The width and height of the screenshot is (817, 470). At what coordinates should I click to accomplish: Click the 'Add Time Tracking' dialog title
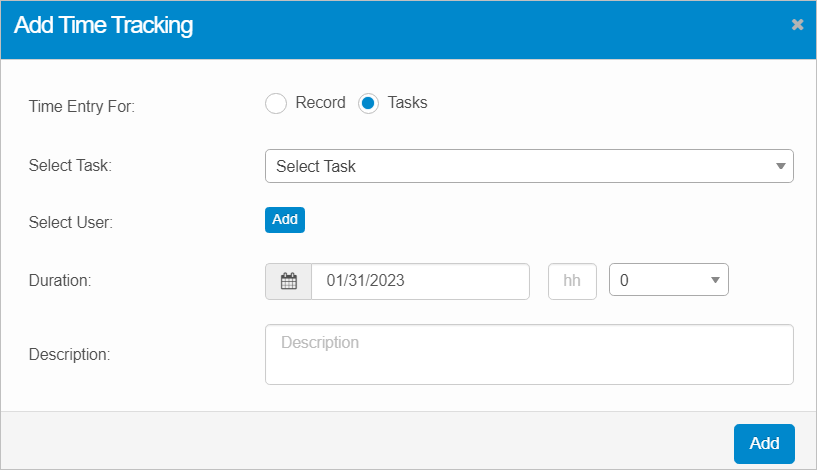pos(103,26)
